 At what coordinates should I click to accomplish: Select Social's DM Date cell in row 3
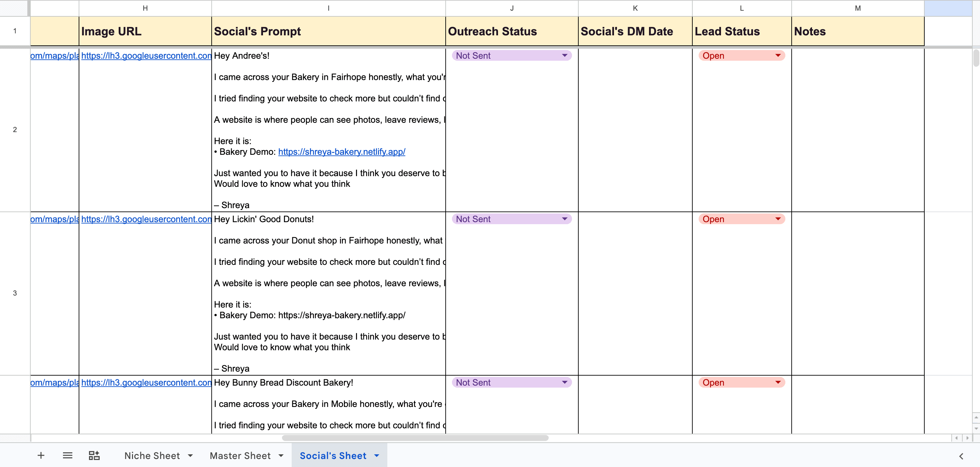[x=635, y=293]
